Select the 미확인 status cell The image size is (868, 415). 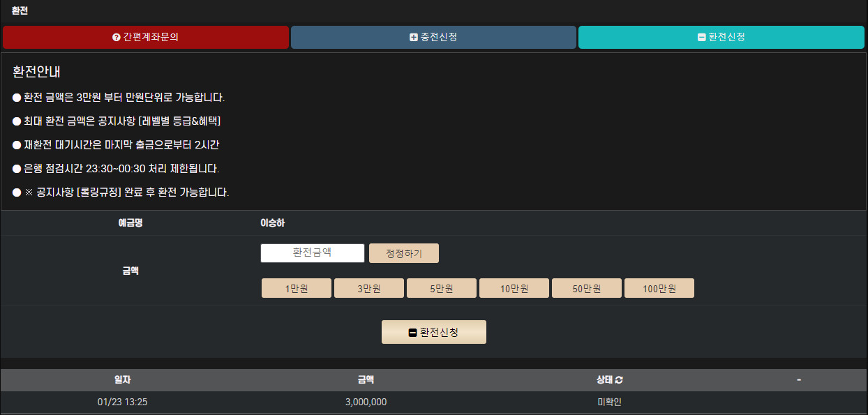pos(609,402)
